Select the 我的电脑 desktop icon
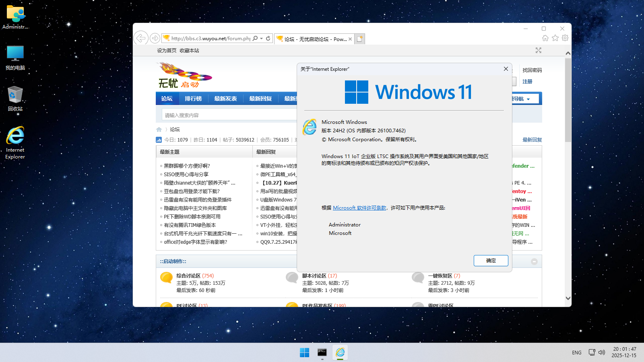 15,58
